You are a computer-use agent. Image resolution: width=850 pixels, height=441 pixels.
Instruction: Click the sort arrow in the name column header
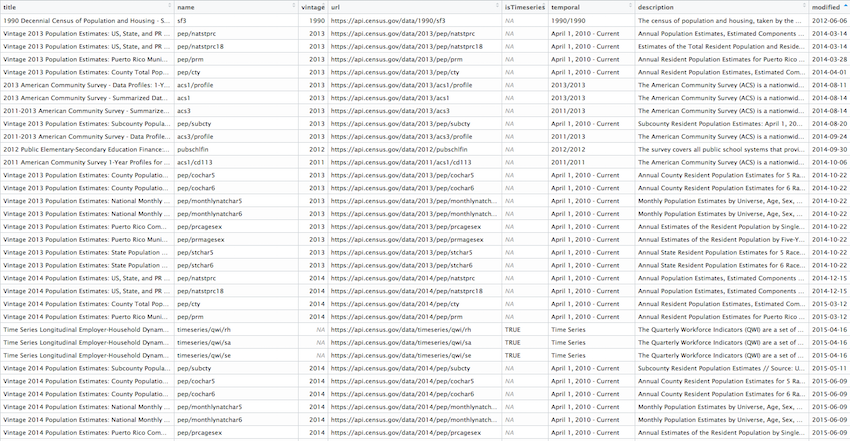292,7
